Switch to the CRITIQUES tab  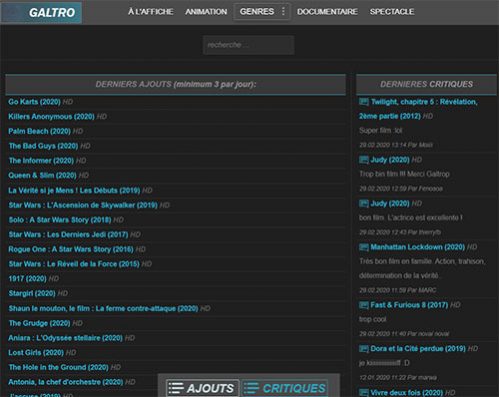click(284, 388)
